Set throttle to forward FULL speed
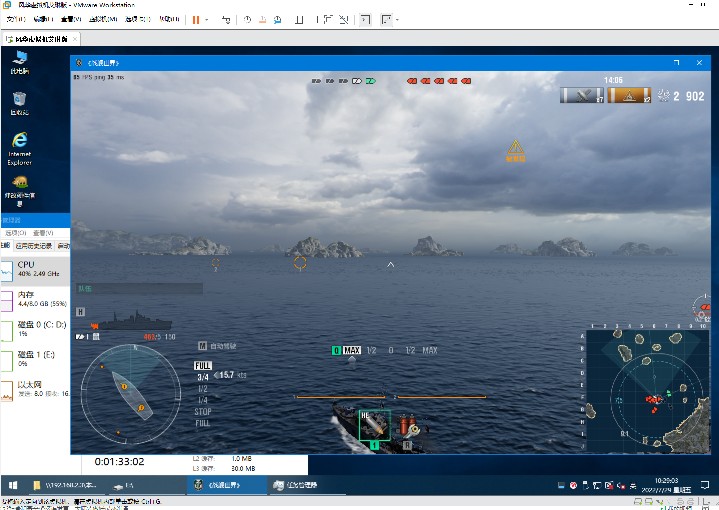719x510 pixels. click(202, 366)
